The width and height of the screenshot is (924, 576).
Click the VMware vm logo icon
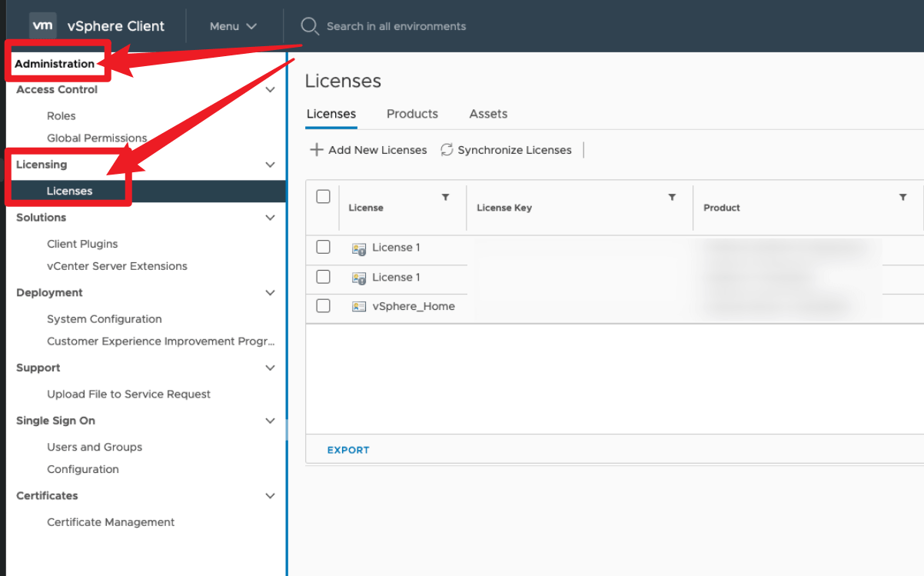point(43,25)
